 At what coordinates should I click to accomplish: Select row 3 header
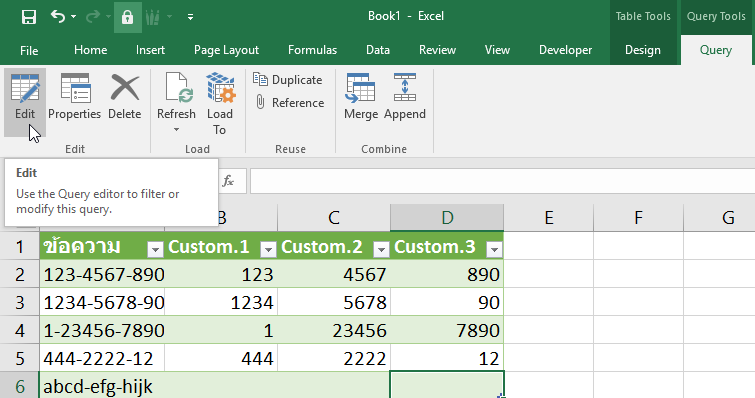pyautogui.click(x=20, y=302)
